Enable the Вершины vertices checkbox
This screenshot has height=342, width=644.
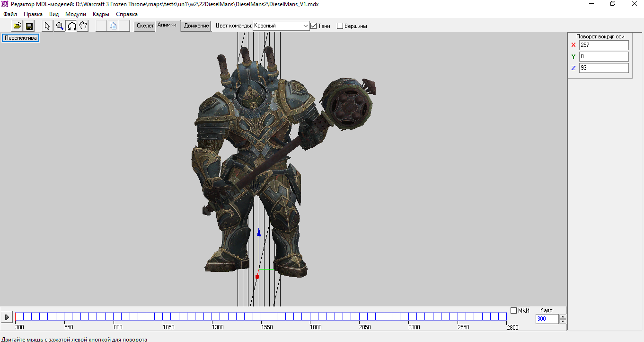coord(340,26)
